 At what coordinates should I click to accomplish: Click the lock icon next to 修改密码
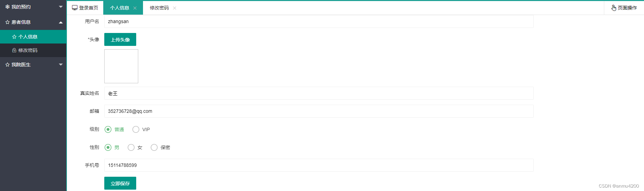[14, 50]
